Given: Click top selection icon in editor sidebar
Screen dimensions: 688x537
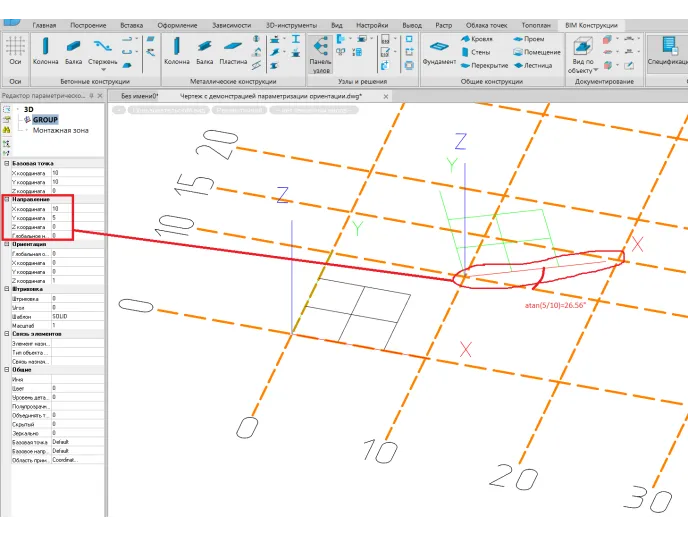Looking at the screenshot, I should (7, 109).
